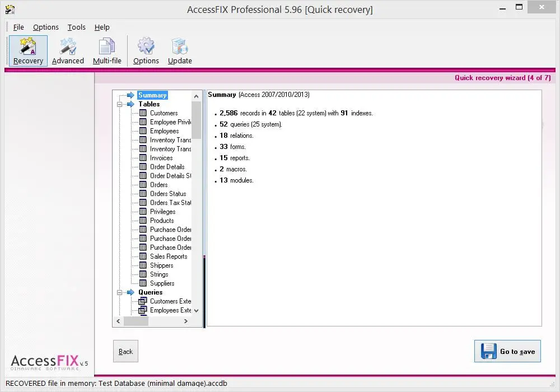The width and height of the screenshot is (560, 392).
Task: Click the vertical scrollbar thumb of the tree
Action: [x=196, y=120]
